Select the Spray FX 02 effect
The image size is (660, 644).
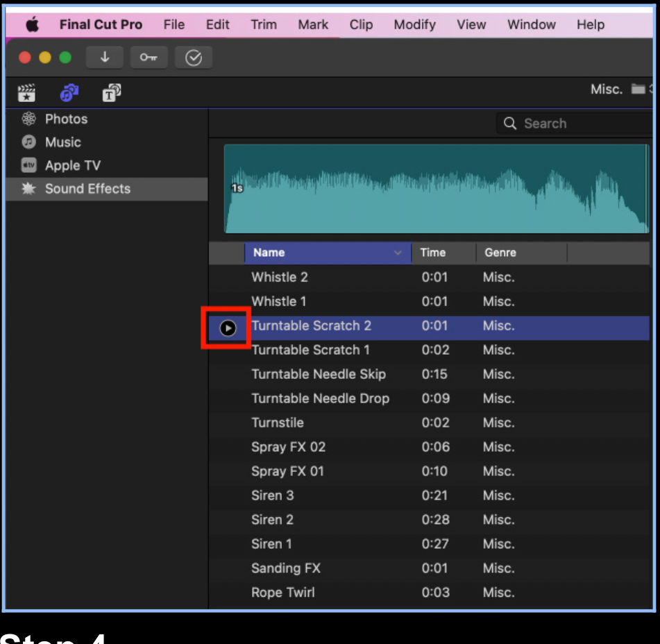(x=430, y=447)
